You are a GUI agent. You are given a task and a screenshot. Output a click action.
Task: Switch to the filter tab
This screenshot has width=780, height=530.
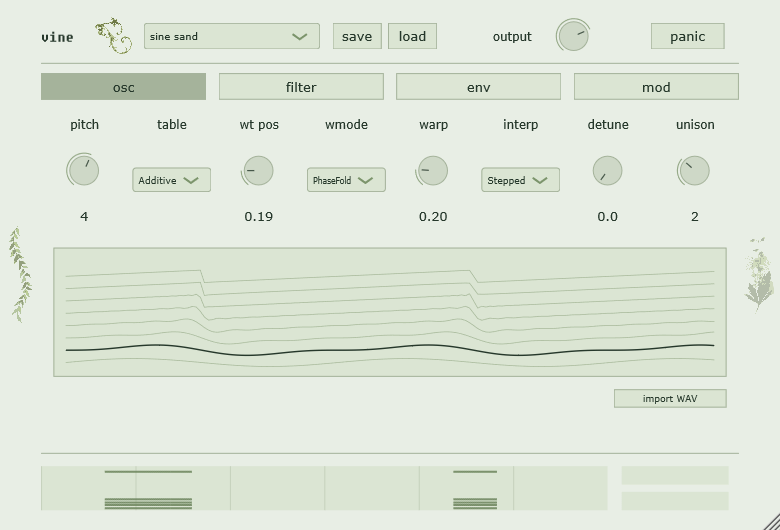point(301,87)
